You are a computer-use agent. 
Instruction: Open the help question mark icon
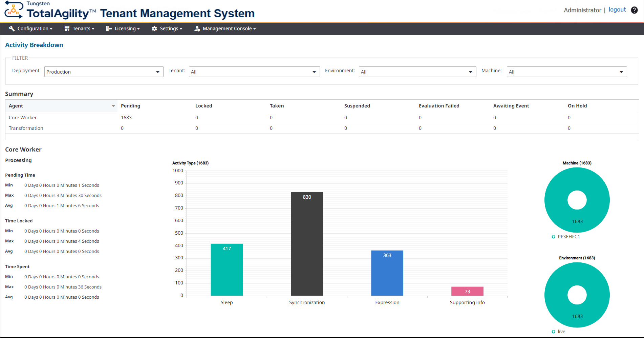click(634, 10)
